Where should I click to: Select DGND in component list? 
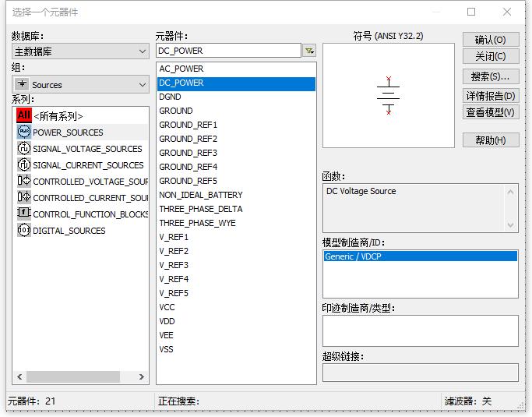236,97
